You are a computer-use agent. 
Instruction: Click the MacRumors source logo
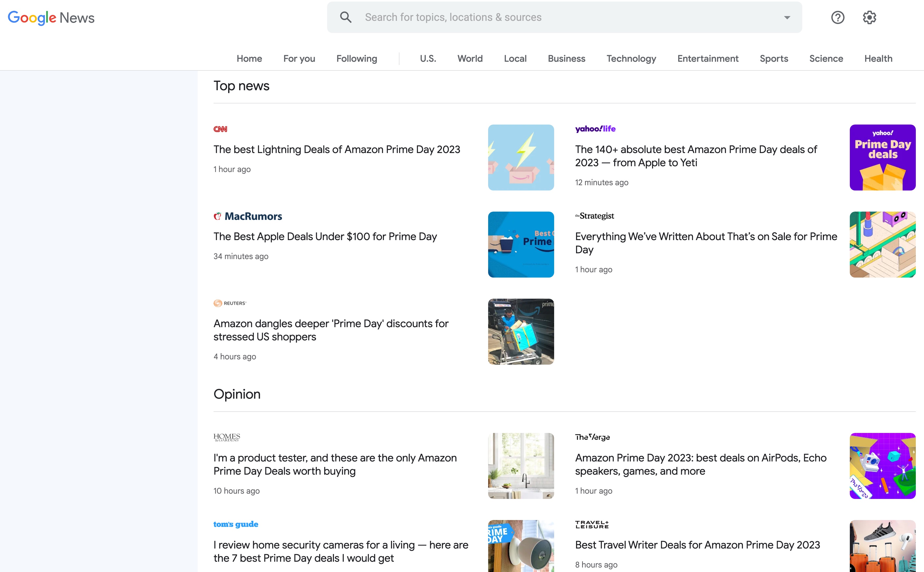click(x=248, y=216)
